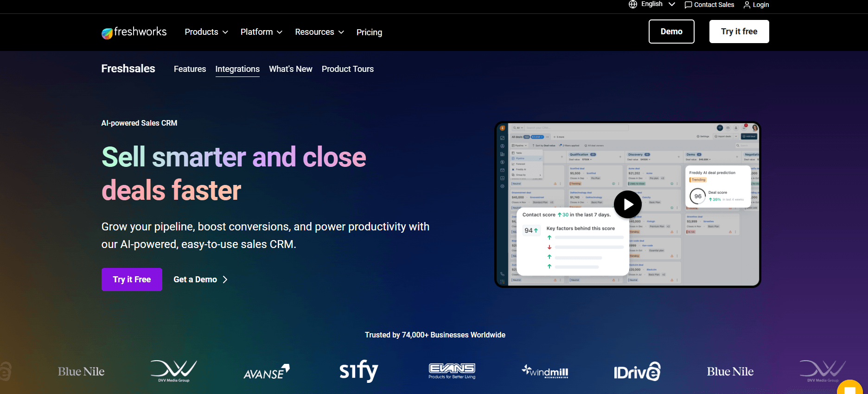Open the What's New tab

coord(291,69)
